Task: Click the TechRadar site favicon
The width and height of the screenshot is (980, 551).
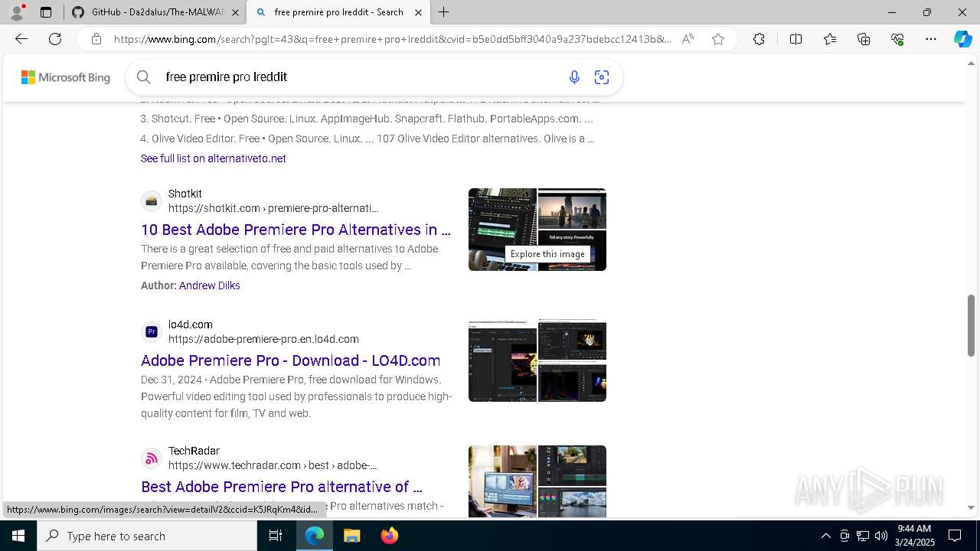Action: coord(152,458)
